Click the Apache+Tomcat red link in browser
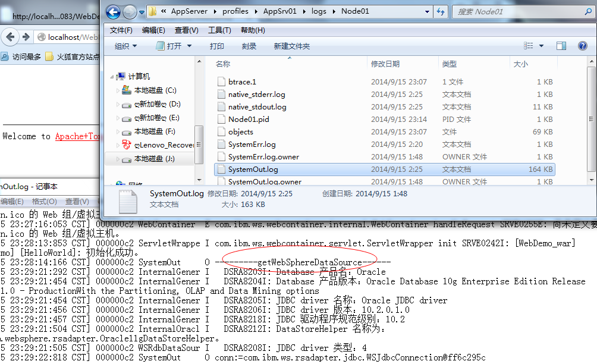Image resolution: width=597 pixels, height=364 pixels. point(77,136)
